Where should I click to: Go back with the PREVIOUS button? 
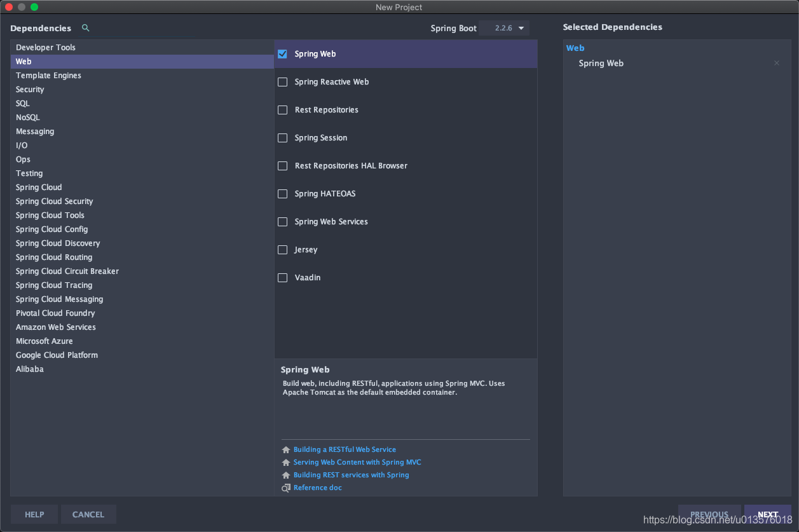pyautogui.click(x=709, y=514)
